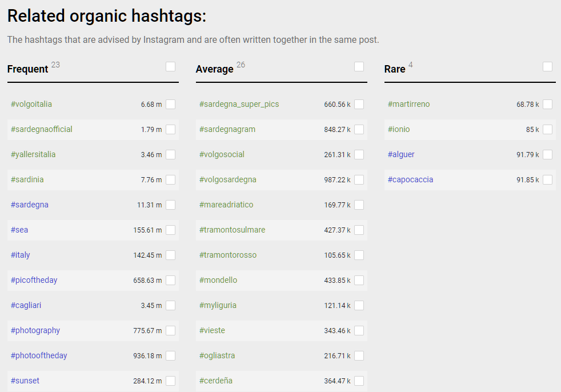Mark the #cagliari checkbox
Screen dimensions: 561x392
click(171, 305)
